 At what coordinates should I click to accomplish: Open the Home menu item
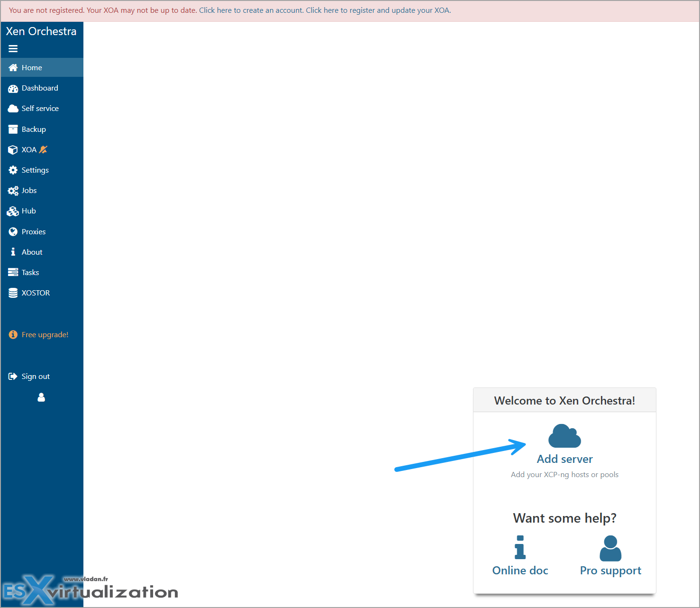coord(42,67)
